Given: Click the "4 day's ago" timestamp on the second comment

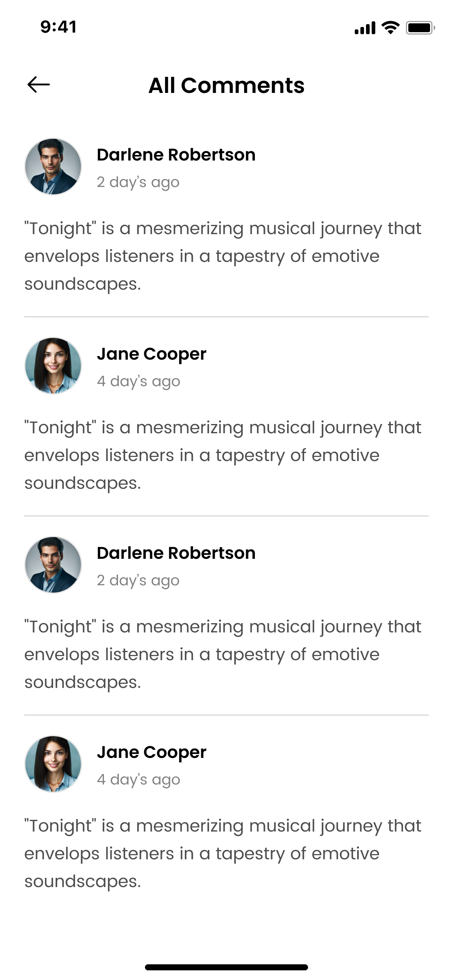Looking at the screenshot, I should [139, 381].
